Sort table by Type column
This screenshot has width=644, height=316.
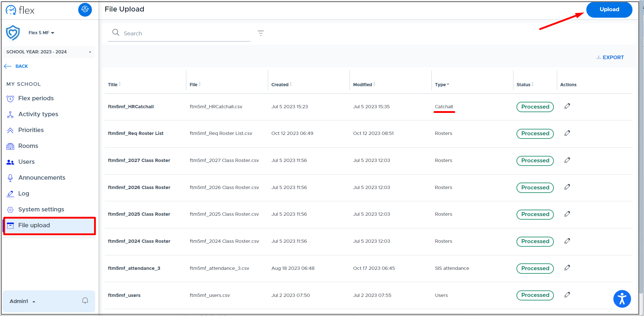point(442,84)
